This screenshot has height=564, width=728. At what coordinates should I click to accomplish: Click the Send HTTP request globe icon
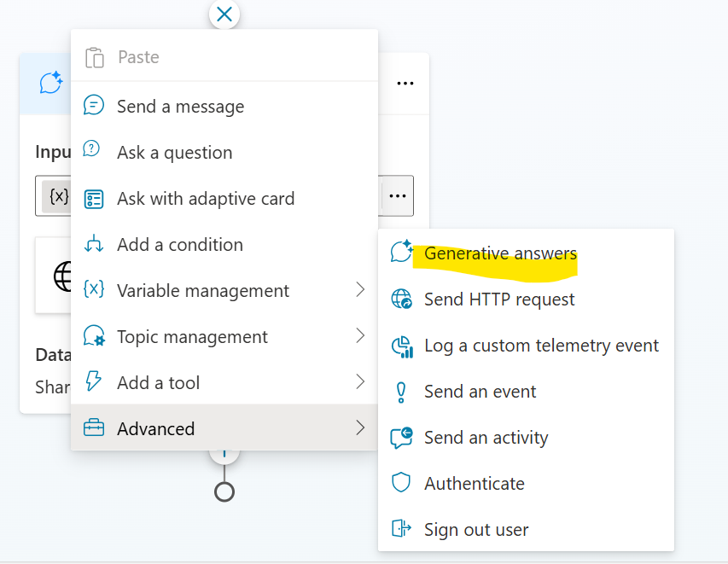pyautogui.click(x=401, y=299)
